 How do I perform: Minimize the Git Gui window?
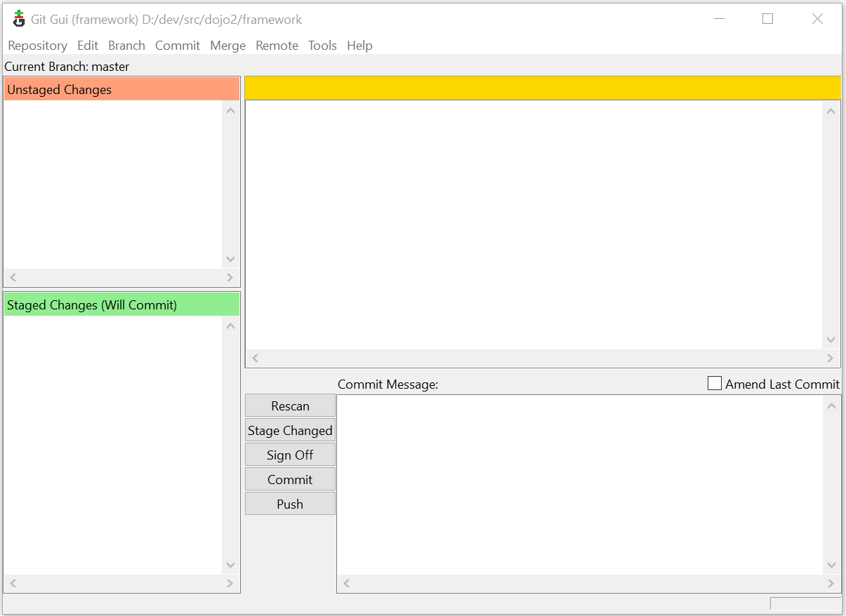(719, 19)
